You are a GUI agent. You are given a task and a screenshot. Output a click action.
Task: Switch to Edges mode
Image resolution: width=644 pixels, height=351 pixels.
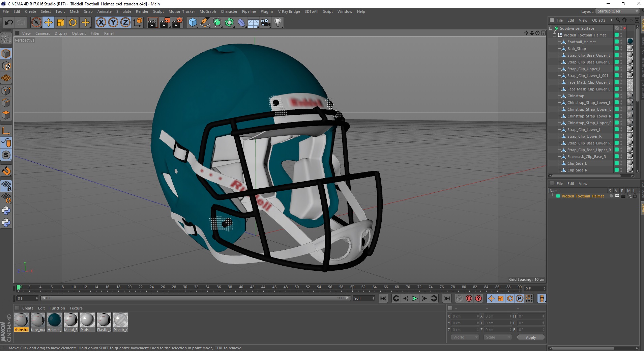pos(6,103)
